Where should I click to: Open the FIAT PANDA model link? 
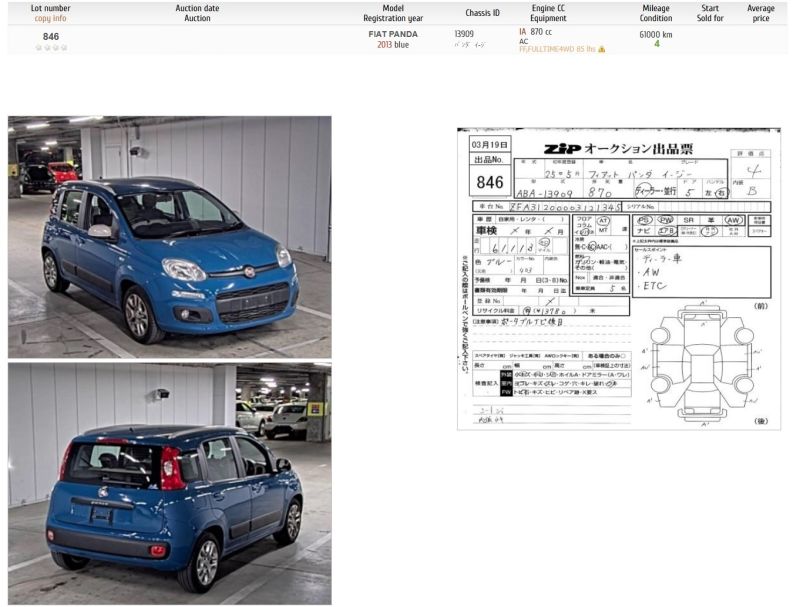pyautogui.click(x=393, y=34)
